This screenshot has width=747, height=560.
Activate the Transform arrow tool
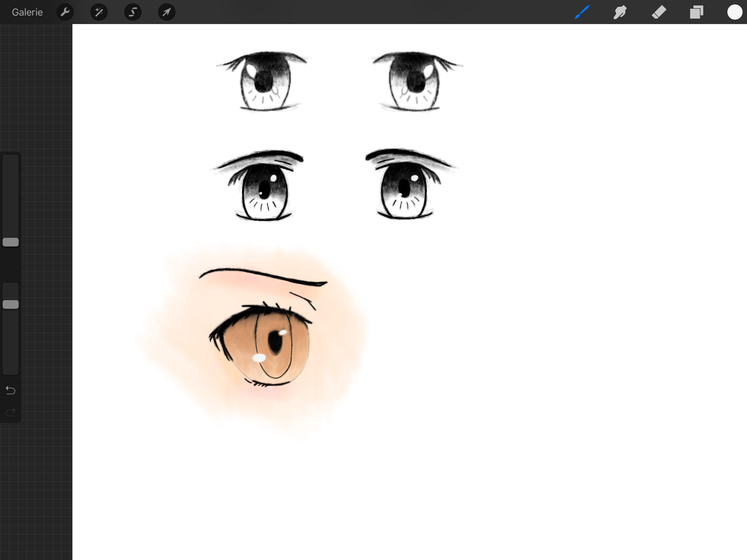click(167, 12)
